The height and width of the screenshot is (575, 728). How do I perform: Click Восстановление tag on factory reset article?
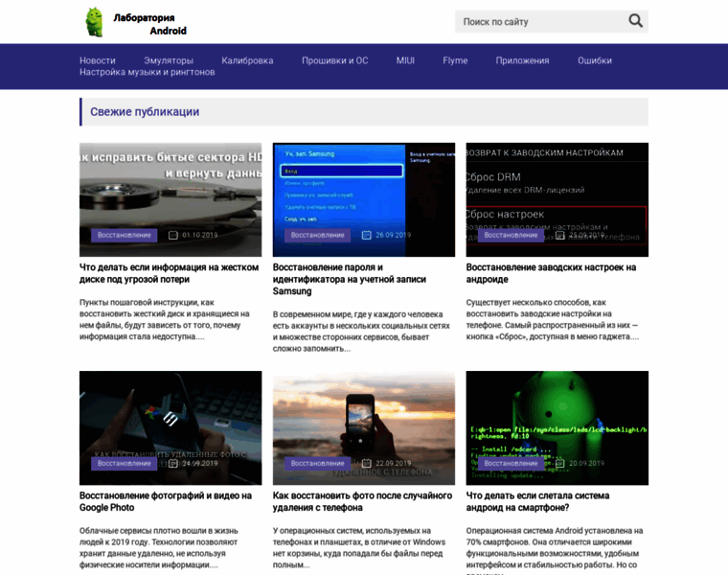[511, 235]
